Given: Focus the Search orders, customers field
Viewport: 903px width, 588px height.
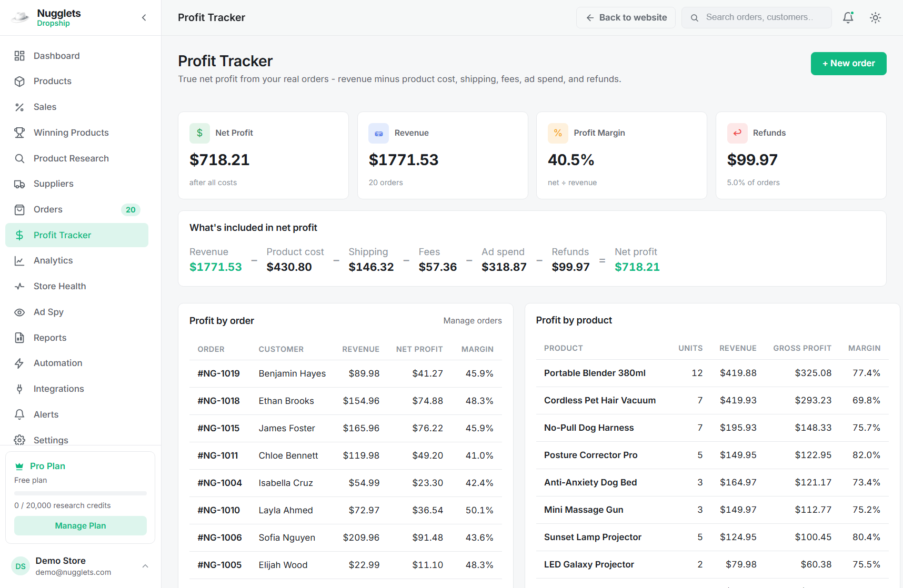Looking at the screenshot, I should pyautogui.click(x=757, y=17).
